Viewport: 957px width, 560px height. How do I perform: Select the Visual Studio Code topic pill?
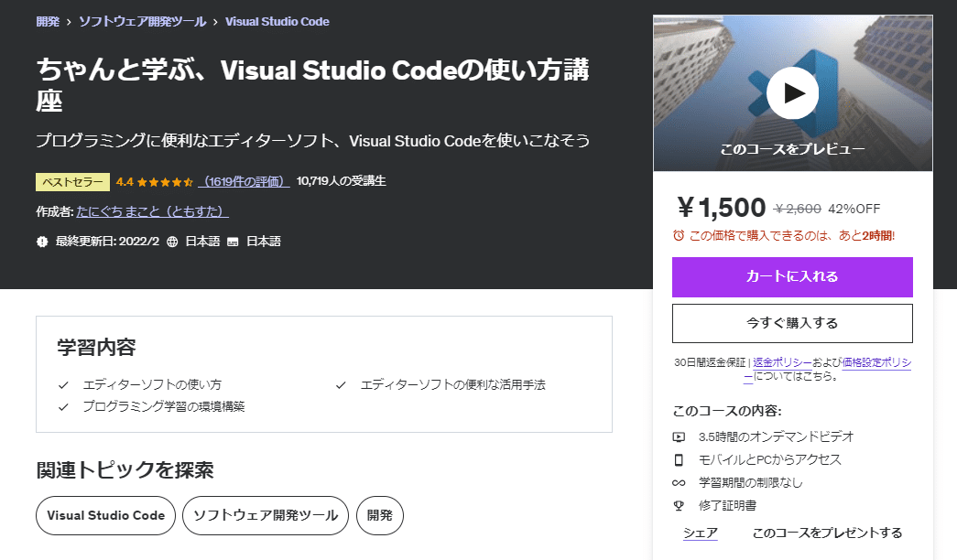coord(104,515)
